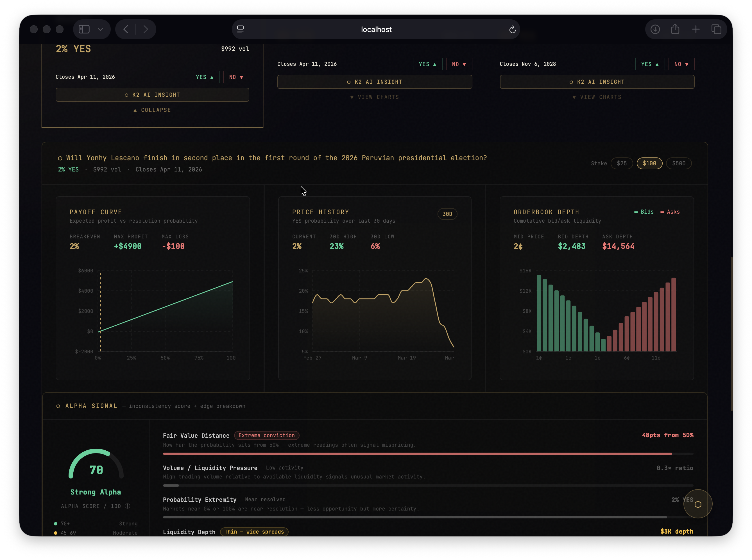Screen dimensions: 752x560
Task: Reload the localhost page
Action: tap(512, 30)
